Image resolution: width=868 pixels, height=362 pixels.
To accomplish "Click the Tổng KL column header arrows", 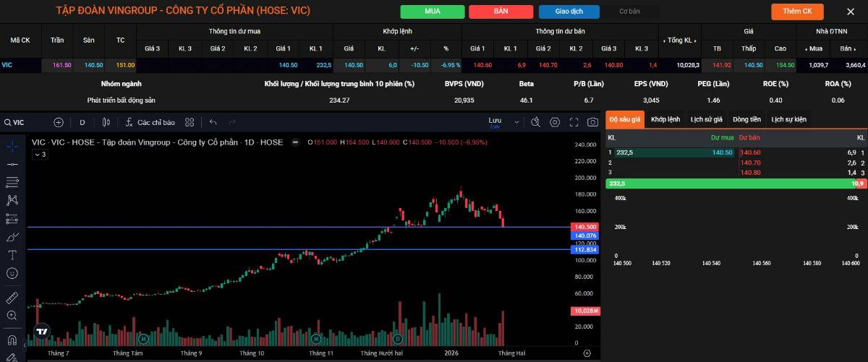I will [x=680, y=40].
